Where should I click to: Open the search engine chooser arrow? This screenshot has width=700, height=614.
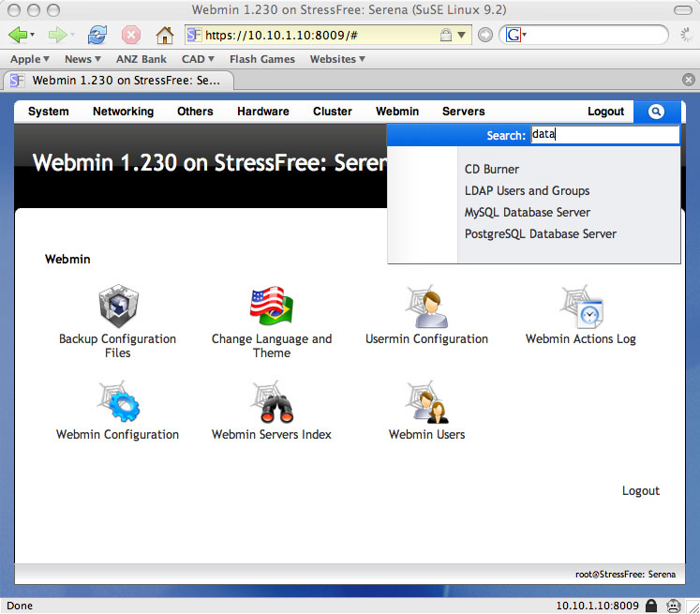click(x=525, y=35)
